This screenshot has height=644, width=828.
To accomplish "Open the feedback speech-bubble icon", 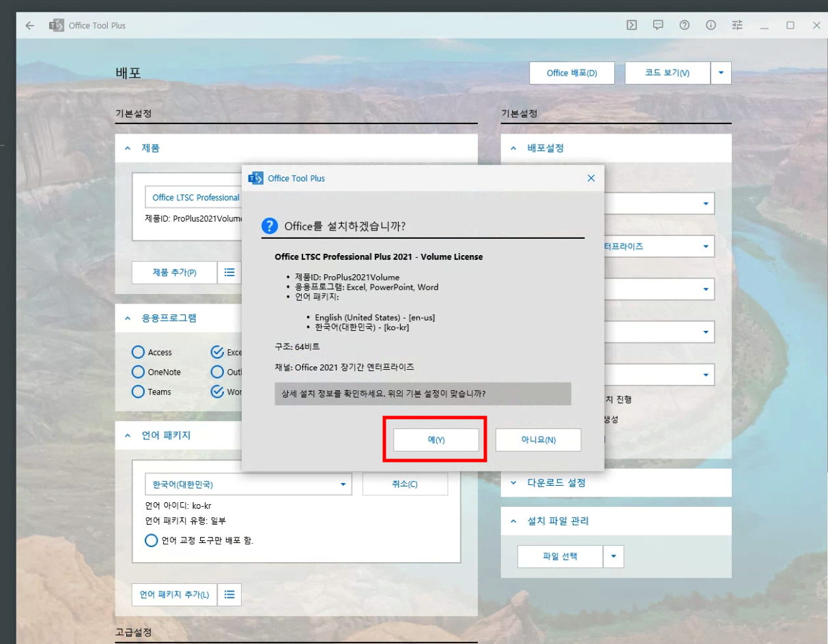I will pos(658,25).
